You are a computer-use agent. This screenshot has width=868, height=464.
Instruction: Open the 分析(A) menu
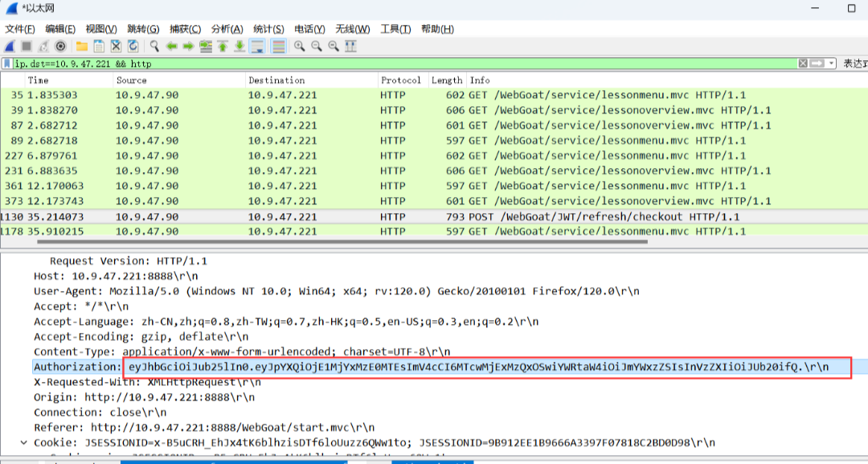(x=227, y=29)
